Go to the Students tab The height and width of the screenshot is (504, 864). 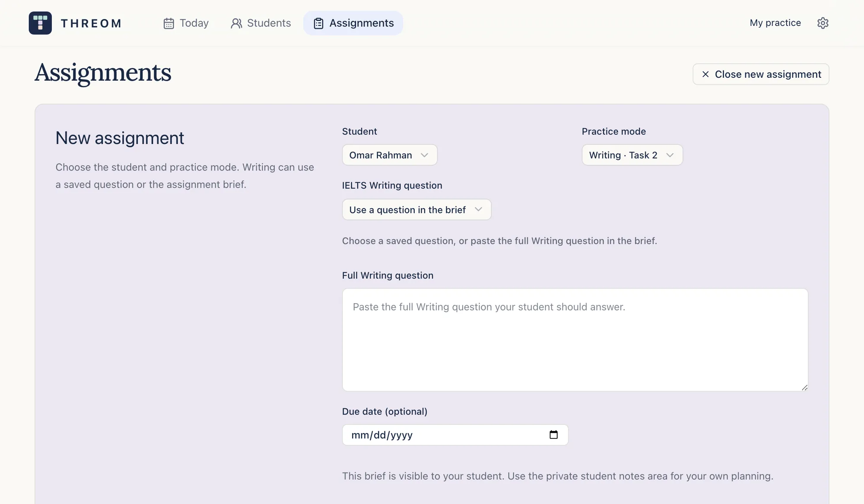coord(260,23)
